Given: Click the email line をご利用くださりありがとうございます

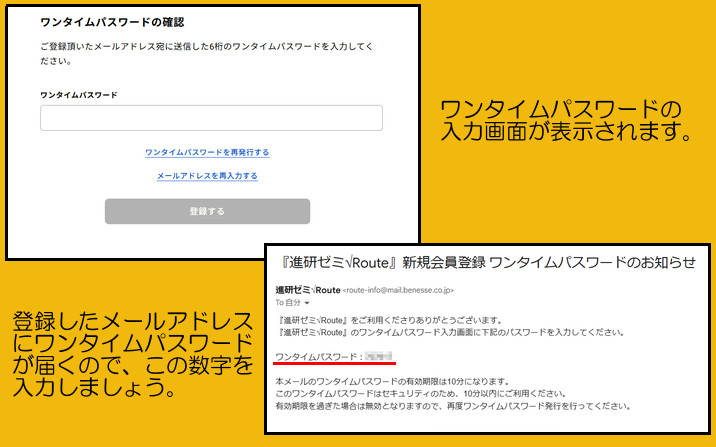Looking at the screenshot, I should pyautogui.click(x=426, y=320).
